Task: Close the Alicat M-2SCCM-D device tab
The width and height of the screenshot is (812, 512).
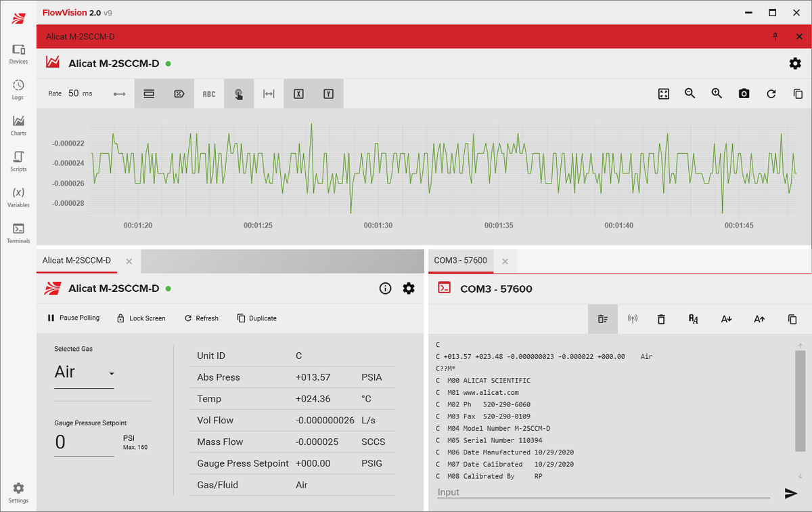Action: [129, 261]
